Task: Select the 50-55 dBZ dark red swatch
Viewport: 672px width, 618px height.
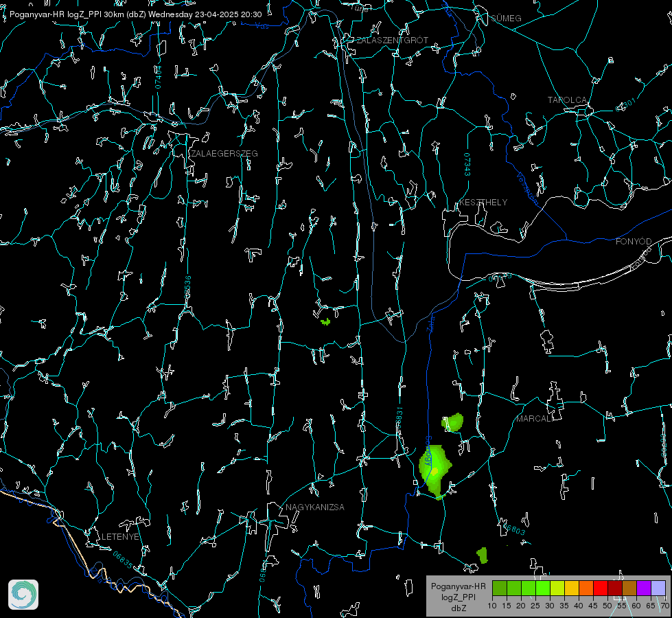Action: (615, 588)
